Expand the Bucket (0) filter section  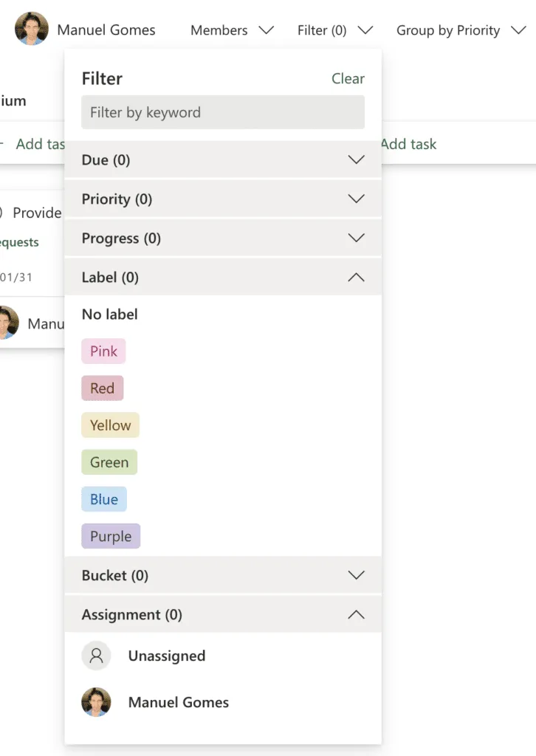(x=223, y=576)
